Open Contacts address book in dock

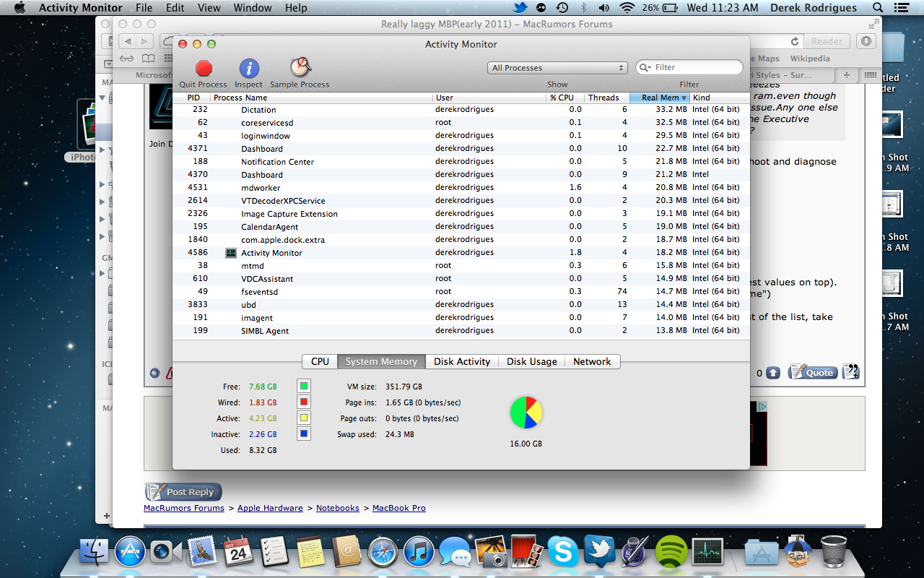[x=346, y=553]
